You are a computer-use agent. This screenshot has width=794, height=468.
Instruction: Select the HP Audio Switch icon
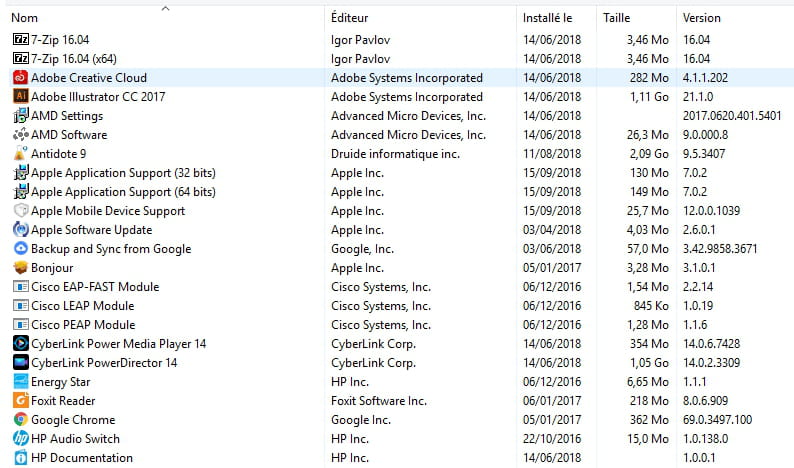[x=20, y=438]
